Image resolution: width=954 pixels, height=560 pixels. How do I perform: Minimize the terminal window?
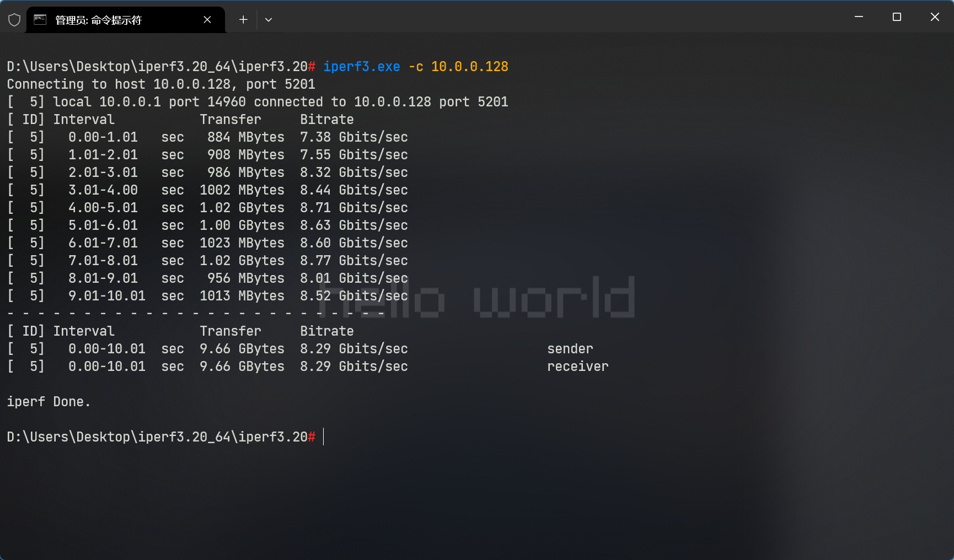(x=859, y=17)
